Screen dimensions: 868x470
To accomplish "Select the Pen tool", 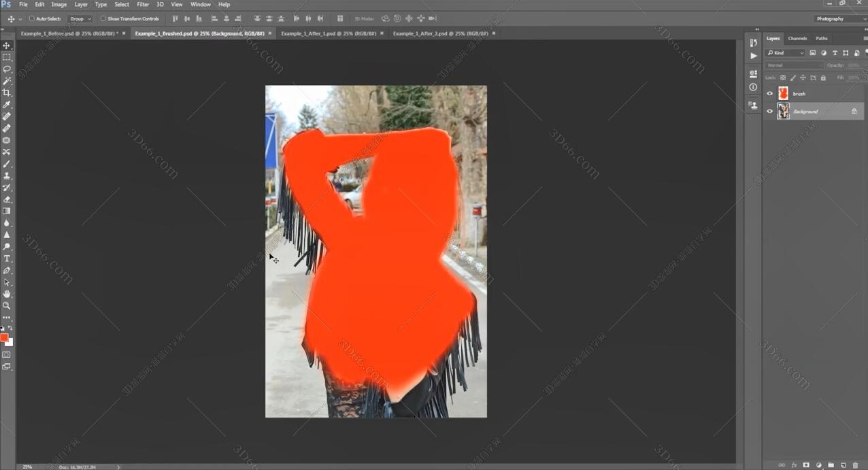I will tap(7, 270).
